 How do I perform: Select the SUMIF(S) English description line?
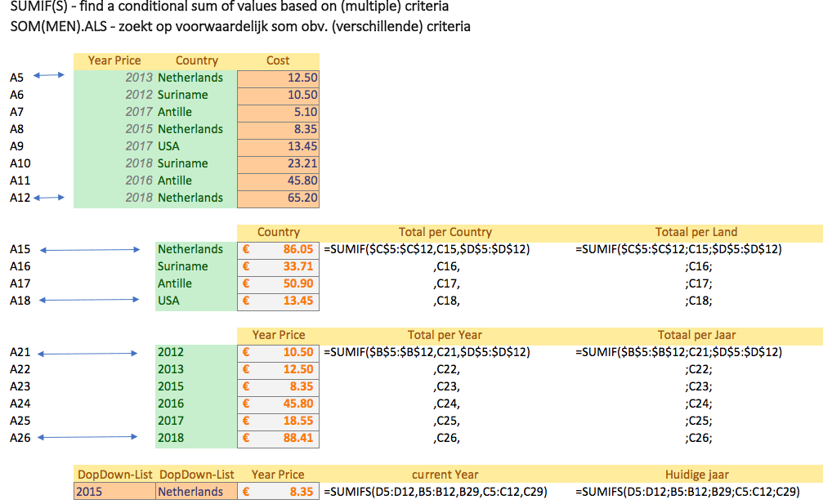click(229, 7)
